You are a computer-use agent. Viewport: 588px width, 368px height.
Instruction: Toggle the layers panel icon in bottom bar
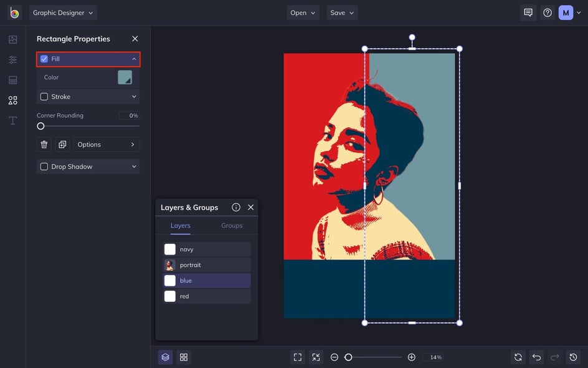click(x=165, y=357)
